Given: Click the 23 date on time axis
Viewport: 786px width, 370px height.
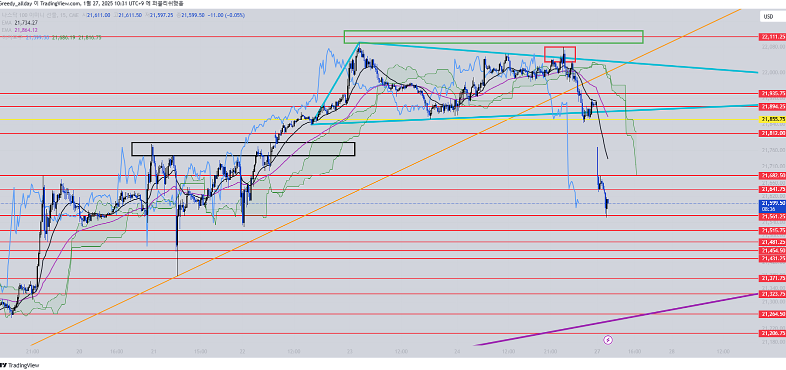Looking at the screenshot, I should click(x=349, y=351).
